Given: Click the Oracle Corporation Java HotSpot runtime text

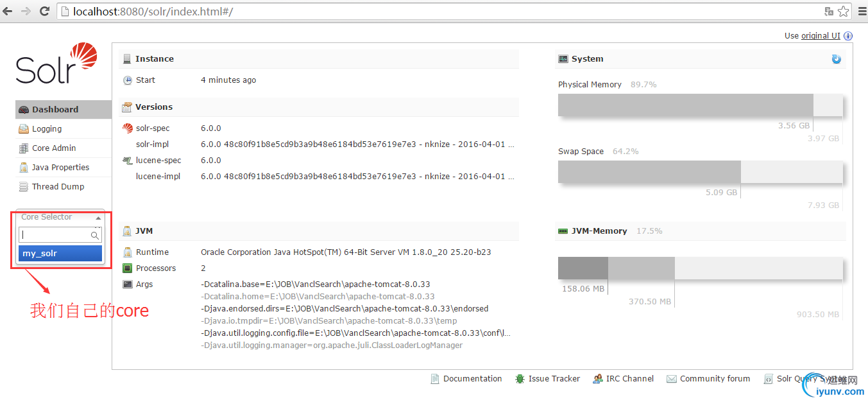Looking at the screenshot, I should 346,252.
